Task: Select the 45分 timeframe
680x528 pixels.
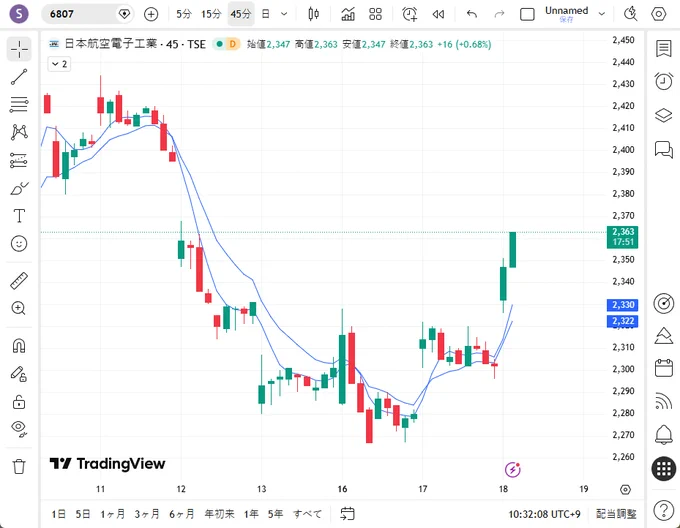Action: pyautogui.click(x=241, y=14)
